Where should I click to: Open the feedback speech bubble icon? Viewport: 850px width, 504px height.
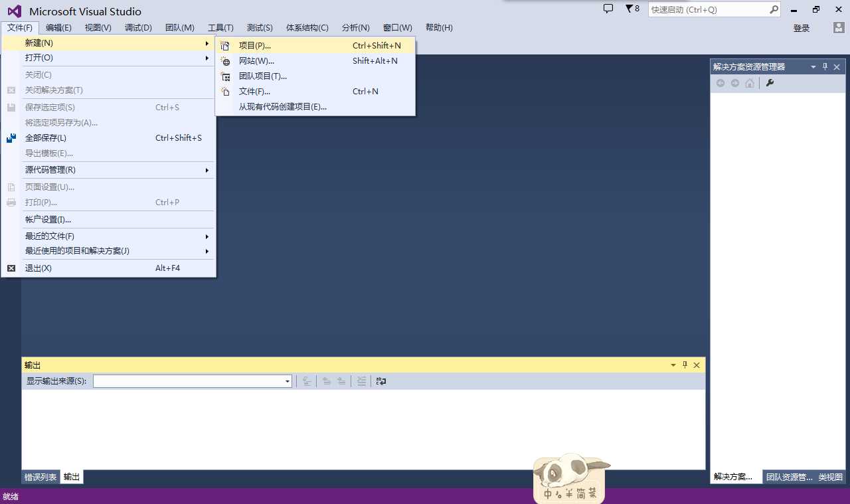click(x=608, y=9)
